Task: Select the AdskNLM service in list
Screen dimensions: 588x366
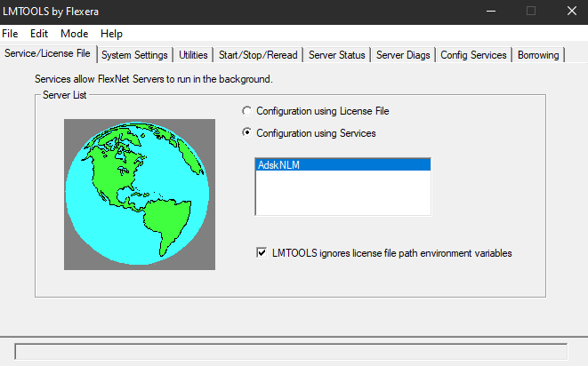Action: point(343,165)
